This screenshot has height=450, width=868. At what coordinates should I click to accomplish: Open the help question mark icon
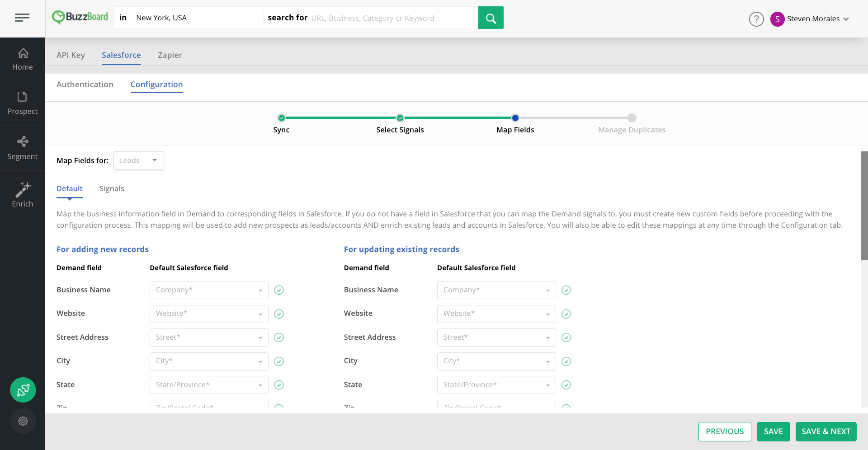(x=756, y=19)
